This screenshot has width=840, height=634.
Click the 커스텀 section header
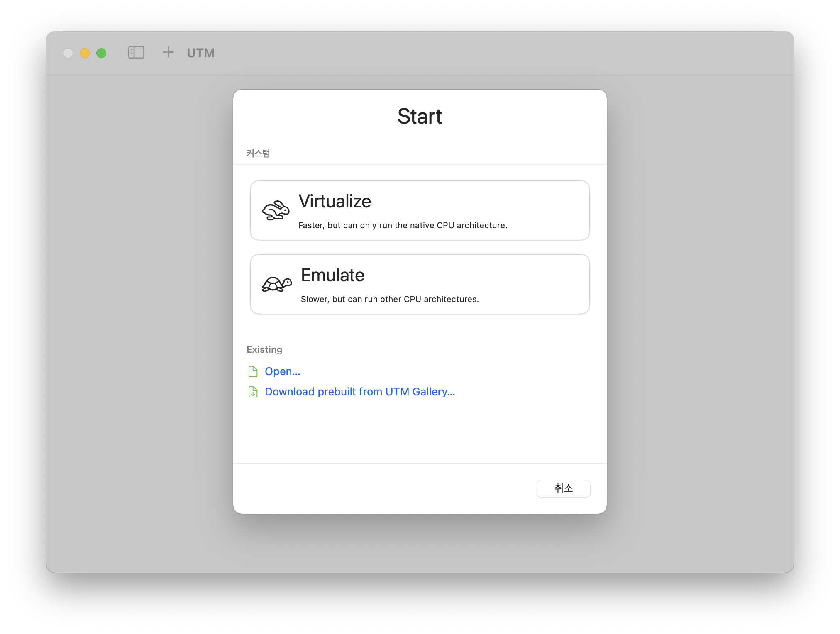[x=258, y=154]
